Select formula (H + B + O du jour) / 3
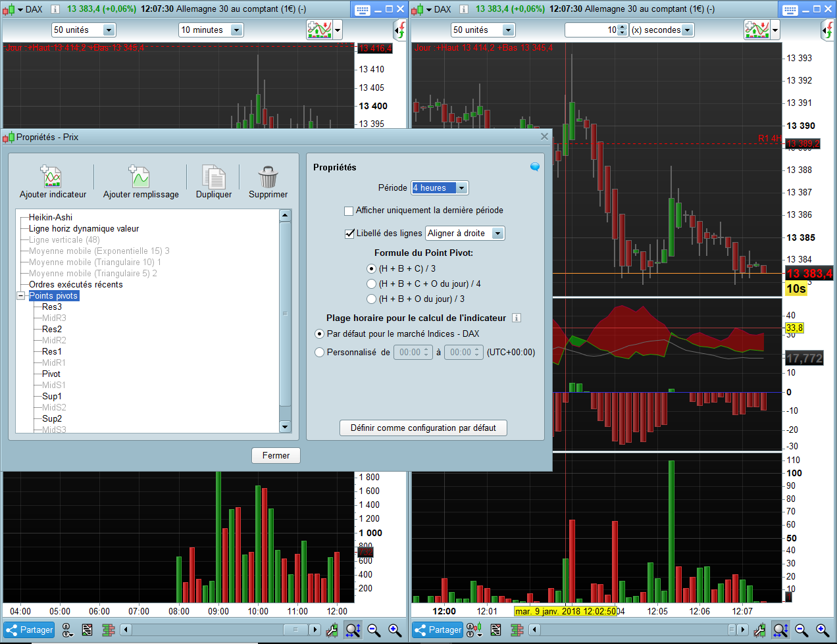The height and width of the screenshot is (644, 837). coord(372,299)
